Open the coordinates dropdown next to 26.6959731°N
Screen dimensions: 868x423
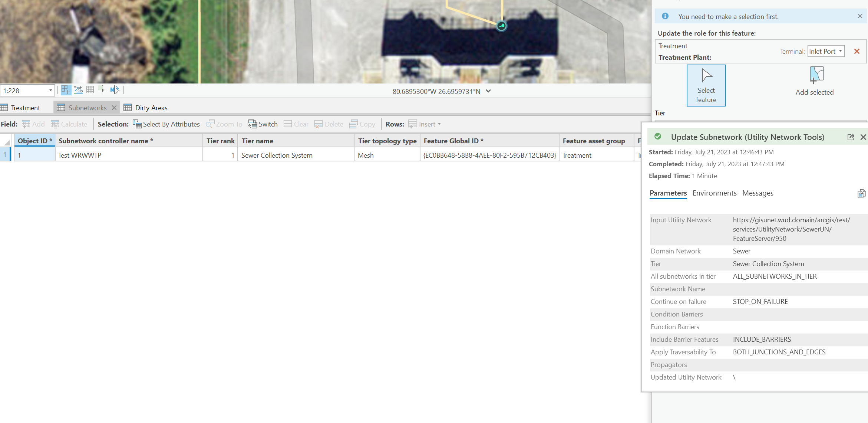[x=488, y=91]
